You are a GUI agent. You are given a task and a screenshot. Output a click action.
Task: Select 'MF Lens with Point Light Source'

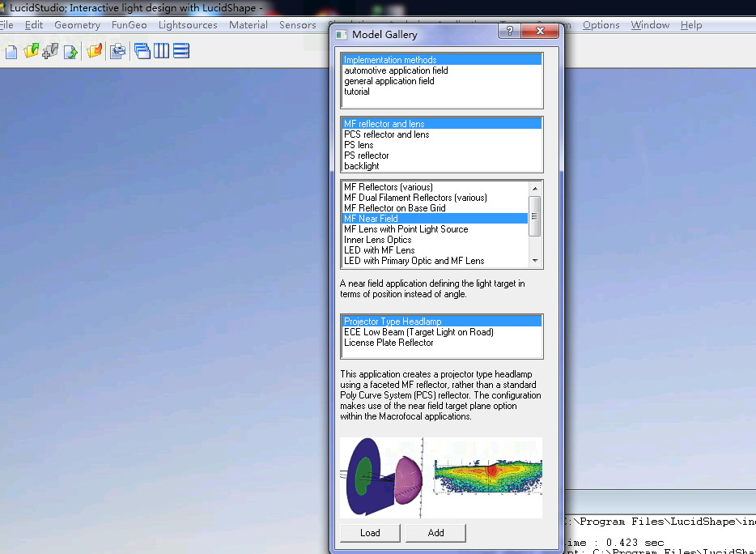(x=435, y=229)
